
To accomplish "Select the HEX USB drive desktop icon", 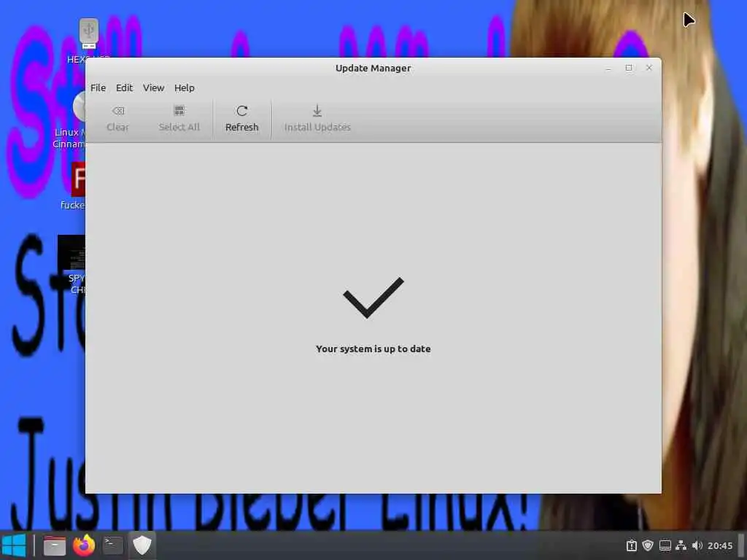I will (88, 34).
